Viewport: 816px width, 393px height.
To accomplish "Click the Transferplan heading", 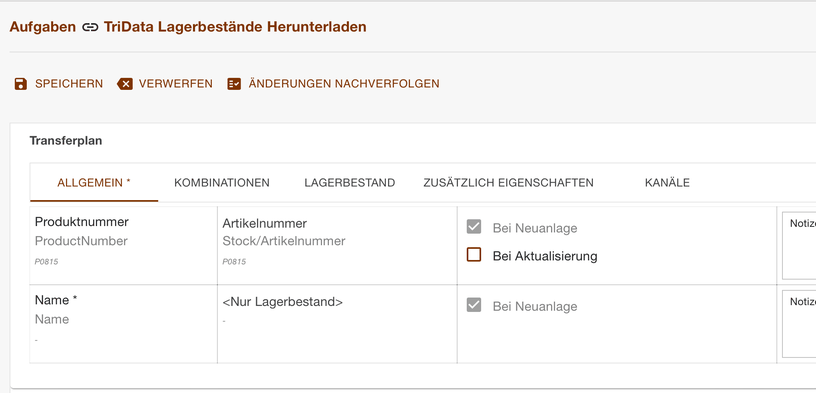I will point(66,141).
